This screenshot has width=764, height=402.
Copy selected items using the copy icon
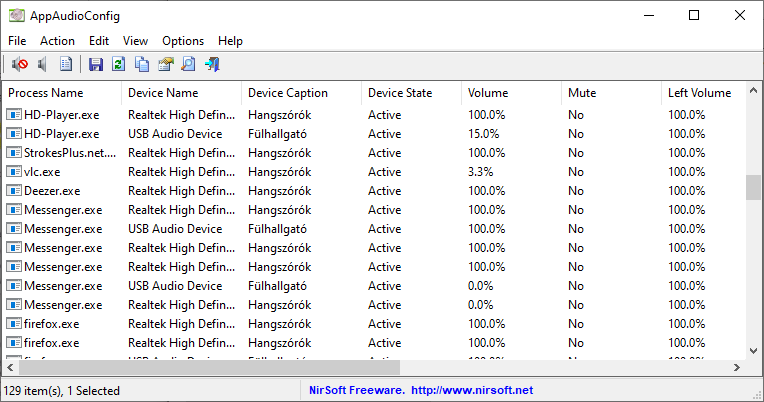tap(142, 65)
